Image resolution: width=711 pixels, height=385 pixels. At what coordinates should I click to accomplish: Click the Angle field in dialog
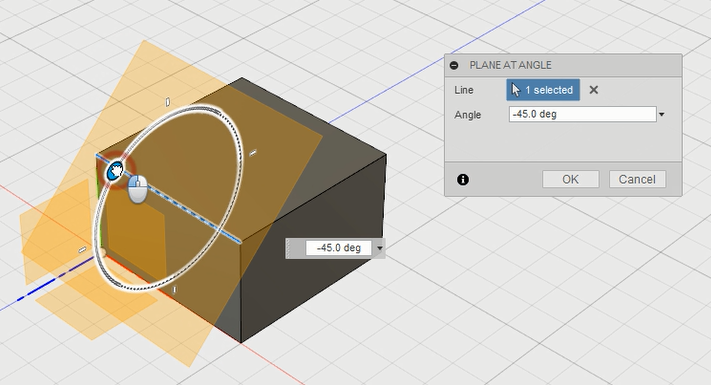(582, 114)
